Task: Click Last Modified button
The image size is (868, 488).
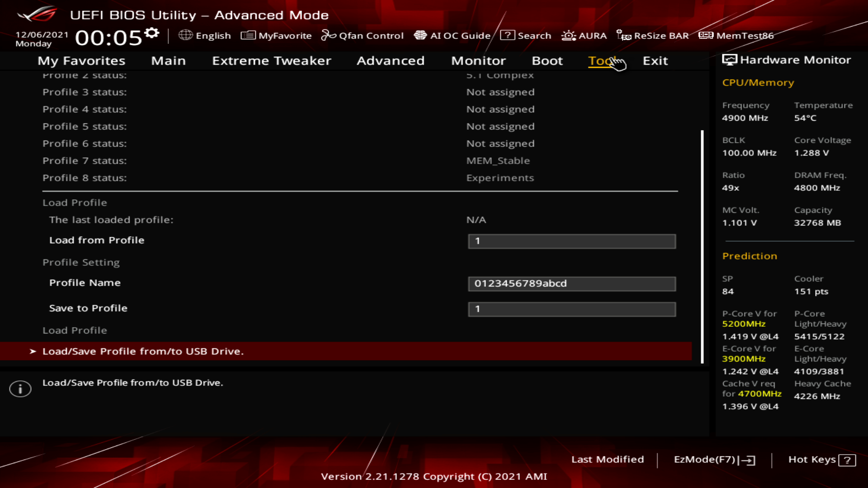Action: [x=607, y=460]
